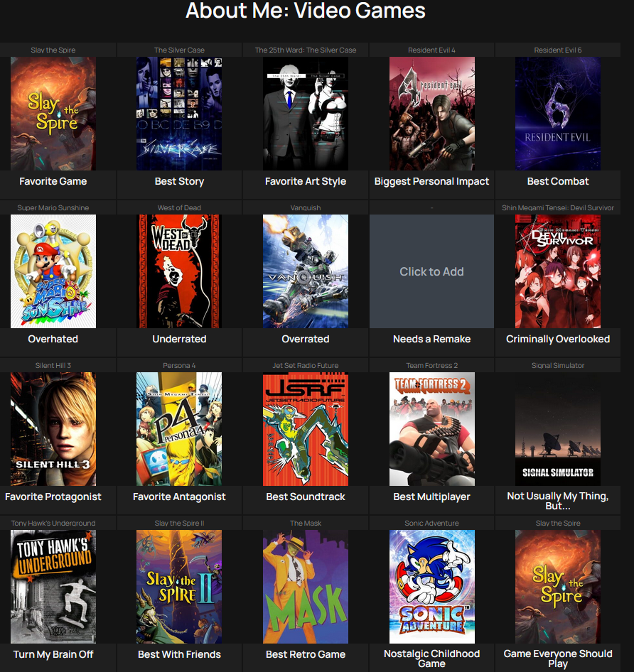Select 'The Mask' title text
The image size is (634, 672).
click(x=306, y=524)
